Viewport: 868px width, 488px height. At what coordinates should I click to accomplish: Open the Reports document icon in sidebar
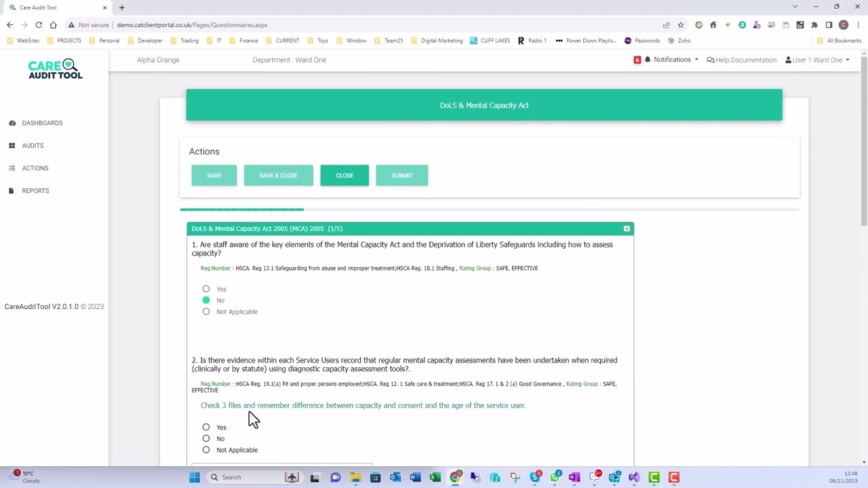(x=11, y=190)
